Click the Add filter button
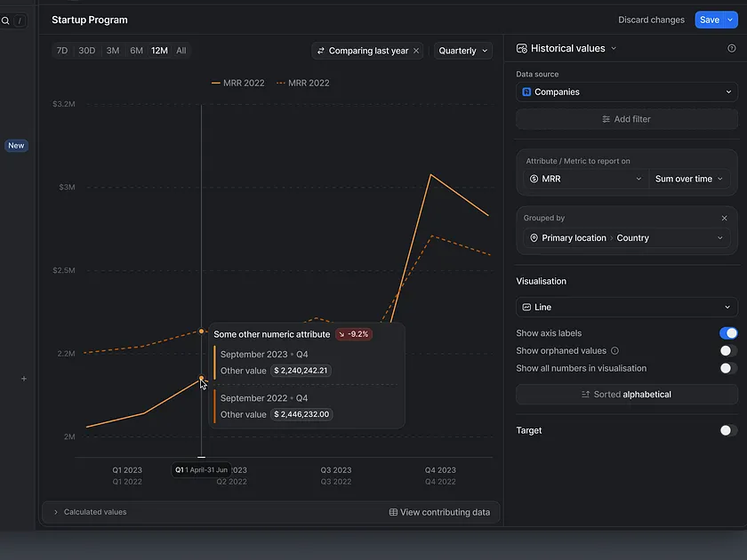 point(626,119)
